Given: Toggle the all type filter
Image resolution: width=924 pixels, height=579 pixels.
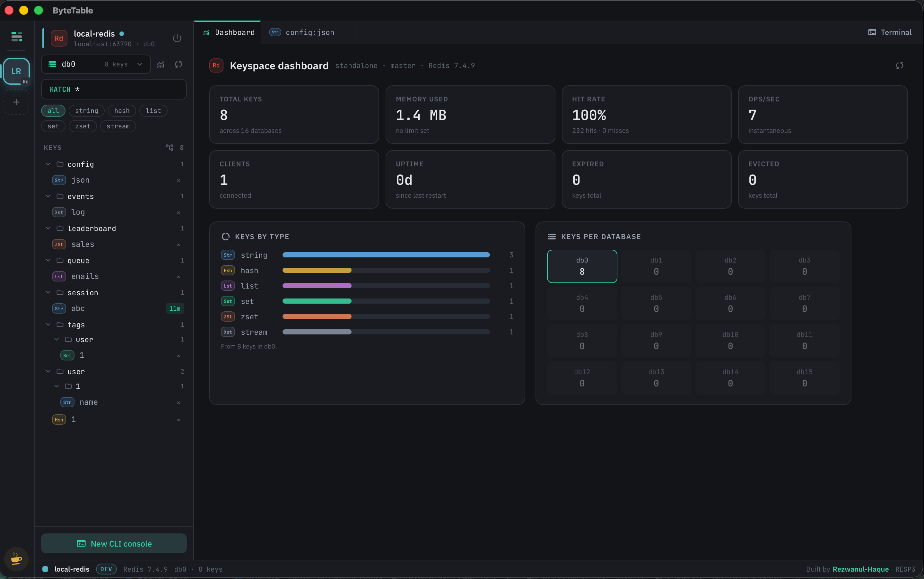Looking at the screenshot, I should [53, 111].
